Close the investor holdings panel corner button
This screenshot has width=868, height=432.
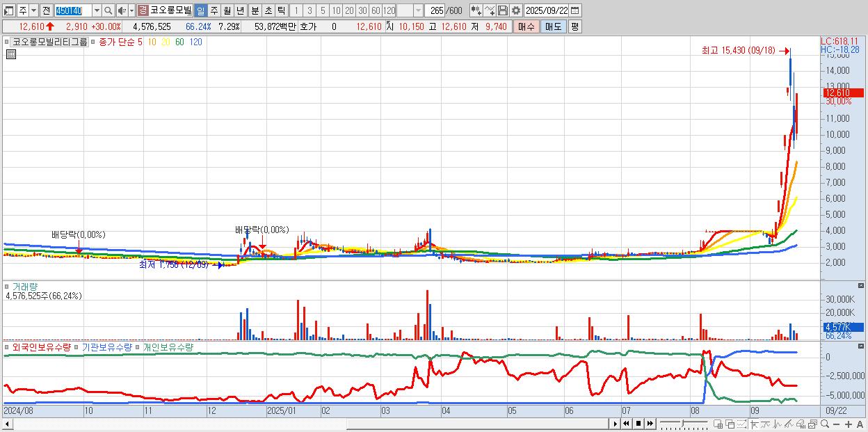click(x=861, y=346)
